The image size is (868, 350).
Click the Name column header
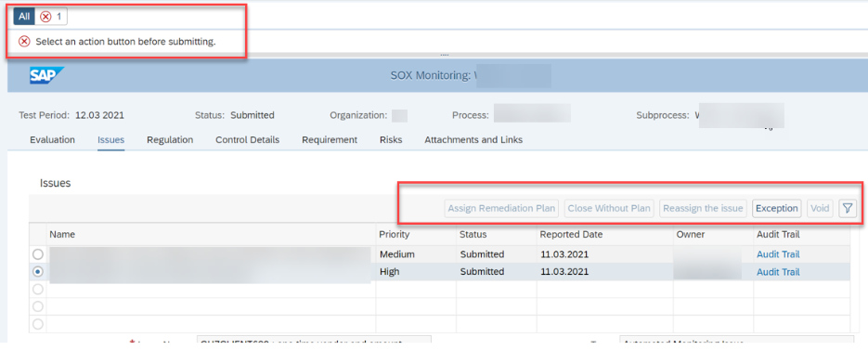(211, 234)
